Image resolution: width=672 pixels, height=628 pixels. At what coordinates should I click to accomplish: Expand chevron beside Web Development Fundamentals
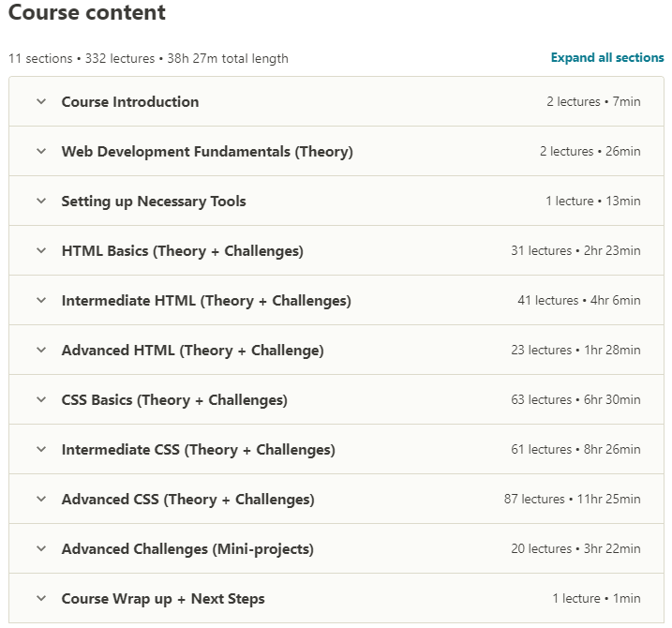coord(41,151)
